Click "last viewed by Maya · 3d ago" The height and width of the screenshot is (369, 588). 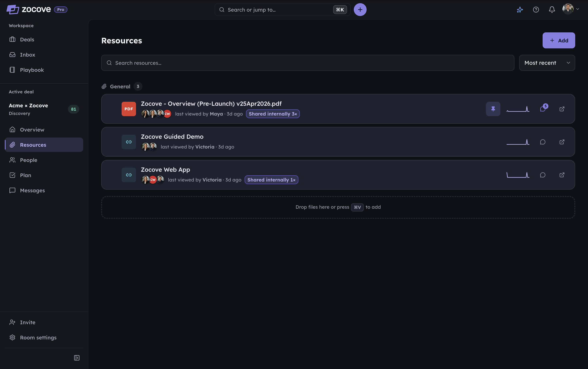(209, 114)
